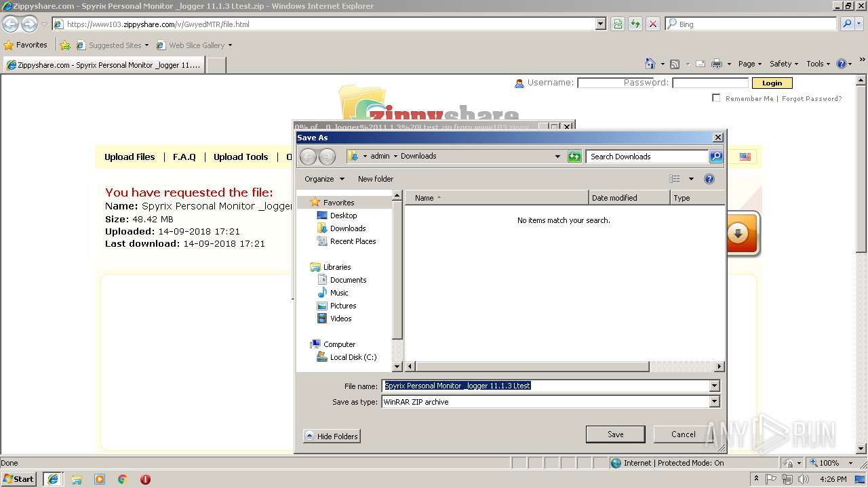Viewport: 868px width, 488px height.
Task: Click the Windows Start button
Action: click(x=19, y=479)
